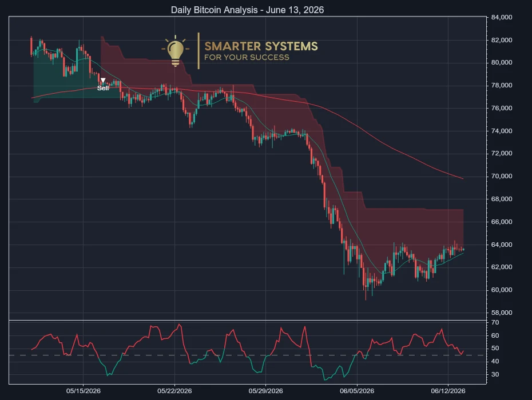Select the 78,000 price axis label

point(502,85)
